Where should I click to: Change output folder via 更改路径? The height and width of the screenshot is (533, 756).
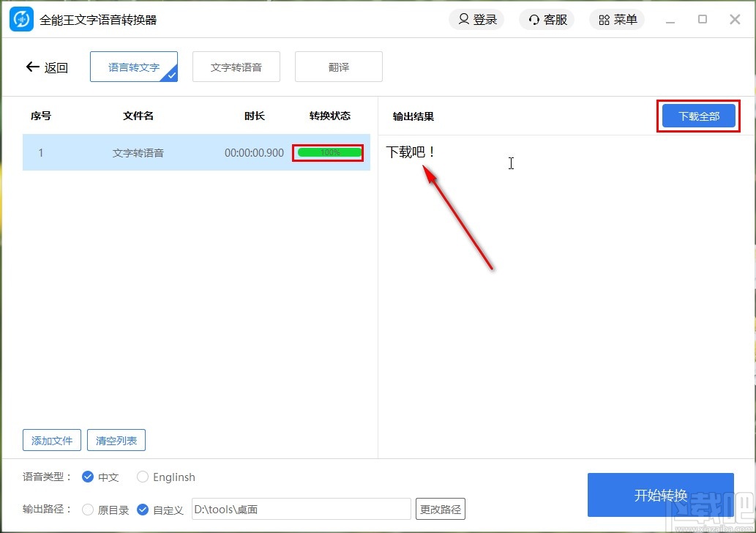[440, 509]
